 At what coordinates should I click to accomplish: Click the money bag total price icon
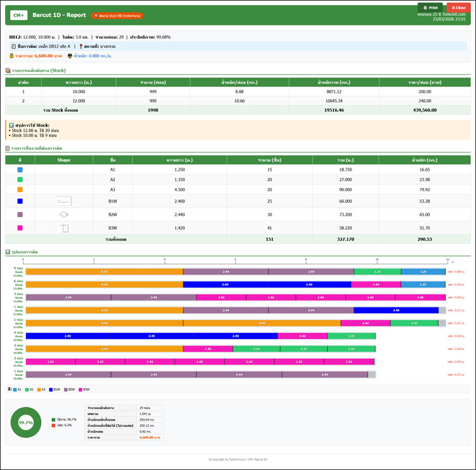point(10,56)
